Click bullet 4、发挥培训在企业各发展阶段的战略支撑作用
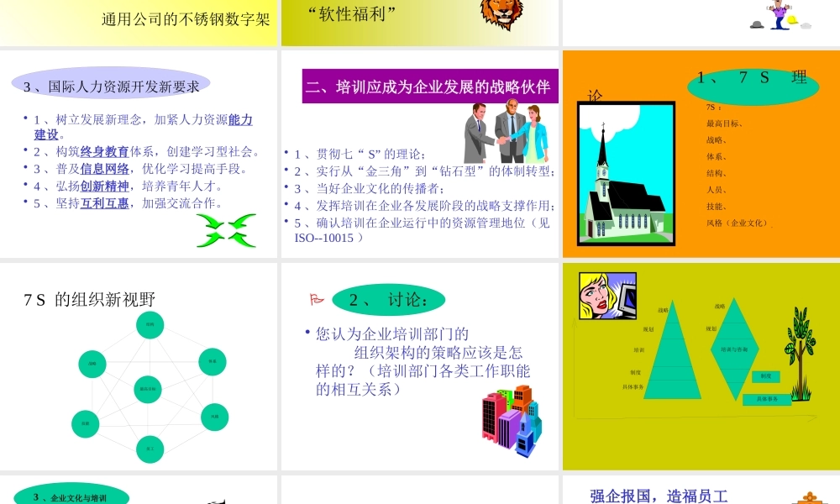The width and height of the screenshot is (840, 504). coord(425,206)
